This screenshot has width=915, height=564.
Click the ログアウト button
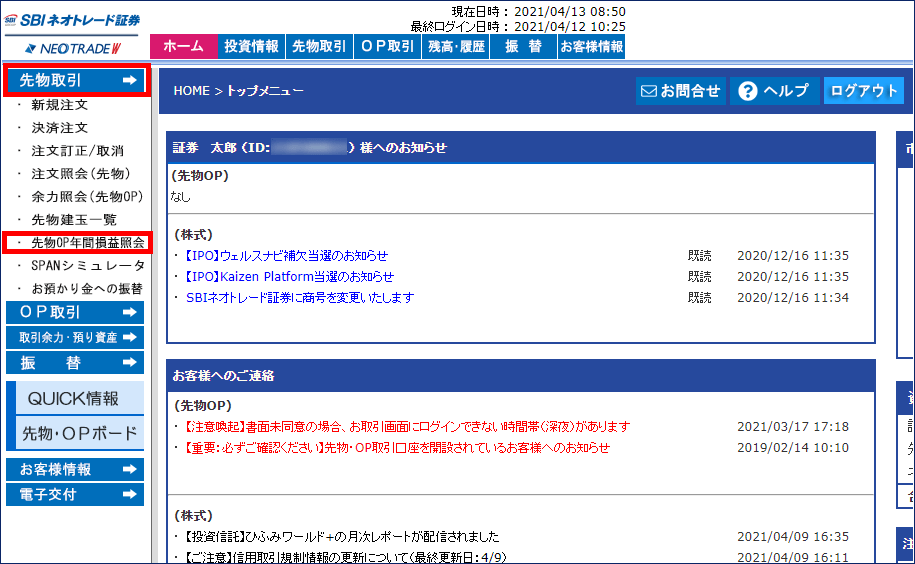coord(864,91)
